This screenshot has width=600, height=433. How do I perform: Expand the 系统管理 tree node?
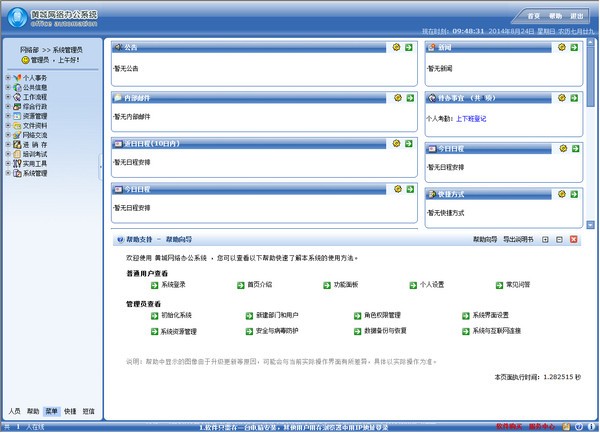pyautogui.click(x=7, y=173)
